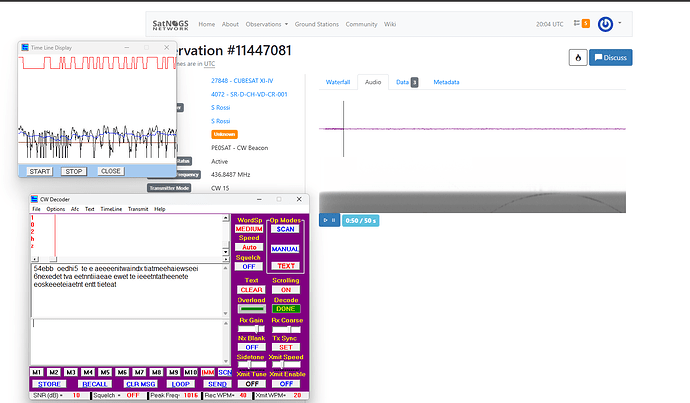Click the Text CLEAR button
The width and height of the screenshot is (690, 403).
point(252,290)
